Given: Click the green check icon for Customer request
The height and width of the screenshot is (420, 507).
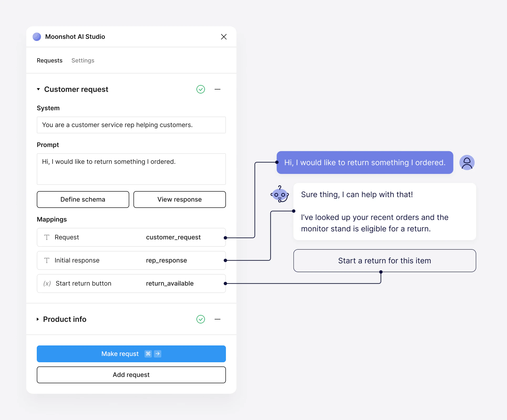Looking at the screenshot, I should pos(201,89).
